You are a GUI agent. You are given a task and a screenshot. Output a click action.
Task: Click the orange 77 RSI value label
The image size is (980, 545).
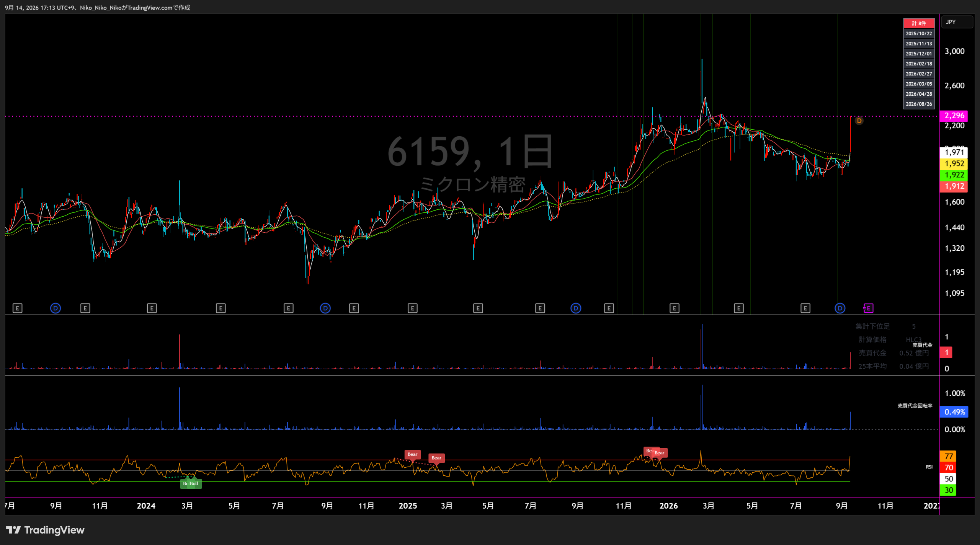tap(948, 456)
